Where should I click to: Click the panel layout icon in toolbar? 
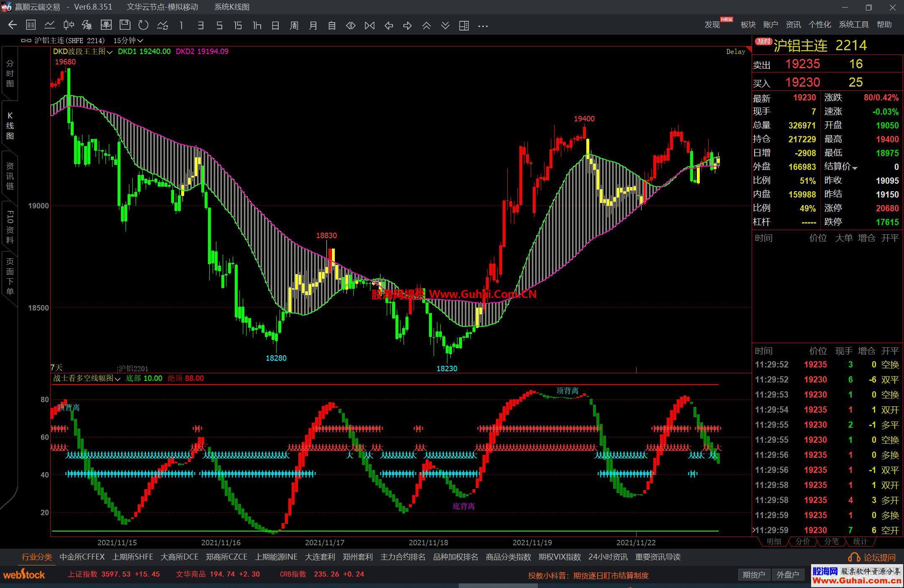(x=464, y=26)
